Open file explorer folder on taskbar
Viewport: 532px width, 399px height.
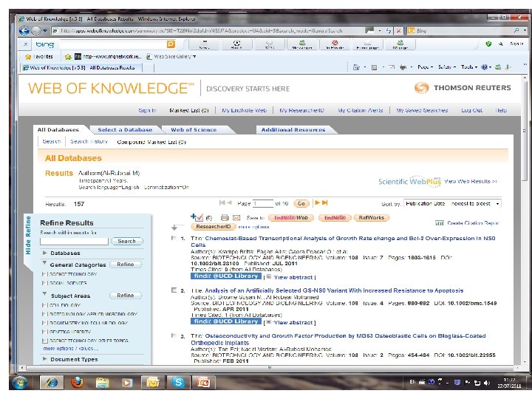pyautogui.click(x=102, y=383)
